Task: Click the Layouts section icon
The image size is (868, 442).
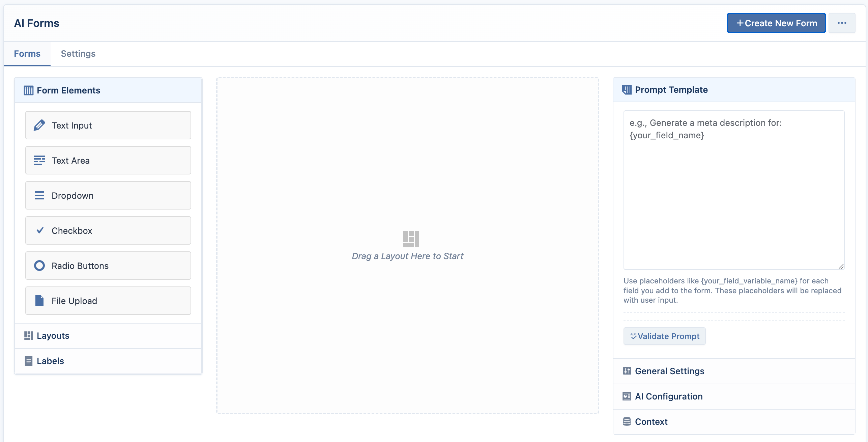Action: point(28,336)
